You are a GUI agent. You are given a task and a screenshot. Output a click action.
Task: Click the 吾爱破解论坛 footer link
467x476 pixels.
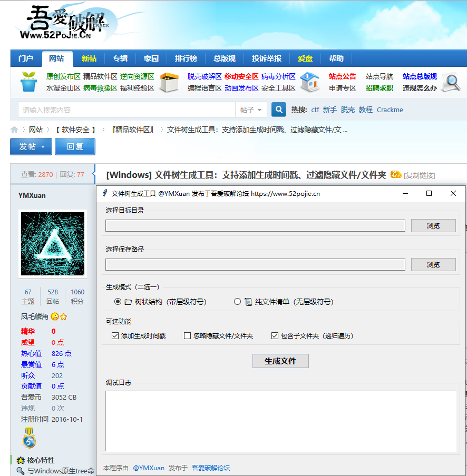click(211, 468)
